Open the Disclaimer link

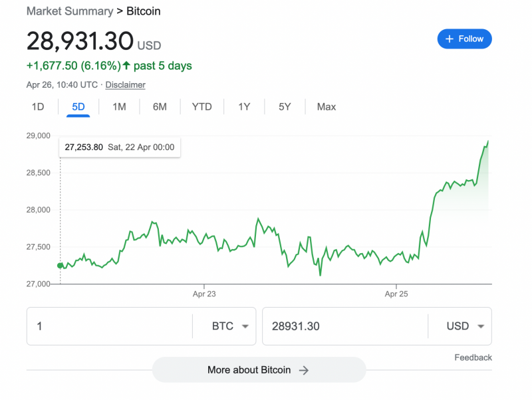coord(125,85)
